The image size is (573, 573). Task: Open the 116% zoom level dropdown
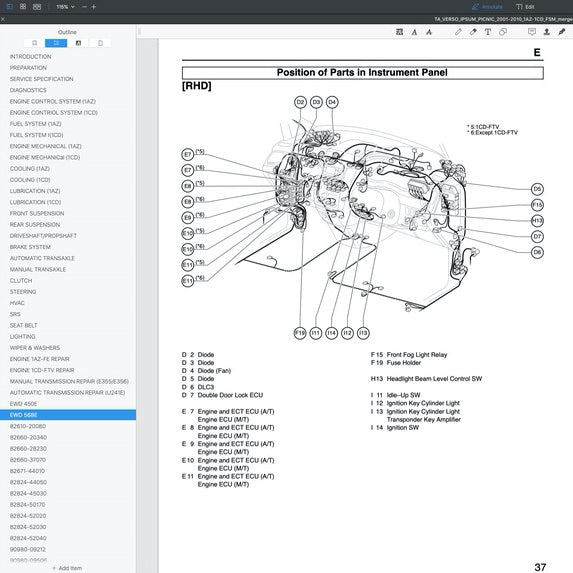(x=65, y=7)
